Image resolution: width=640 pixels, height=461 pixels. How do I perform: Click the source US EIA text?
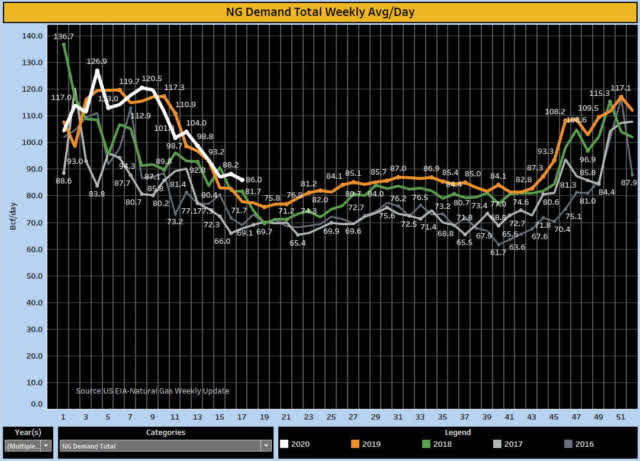click(152, 391)
